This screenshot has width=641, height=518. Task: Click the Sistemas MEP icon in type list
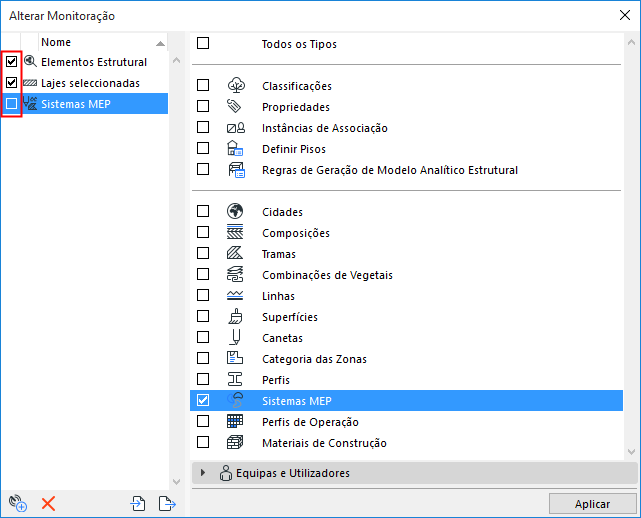[x=235, y=400]
